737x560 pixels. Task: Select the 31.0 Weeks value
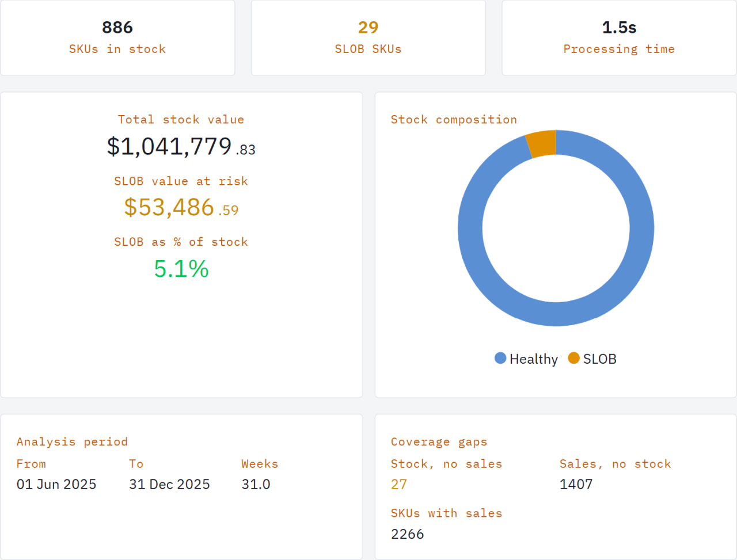257,484
